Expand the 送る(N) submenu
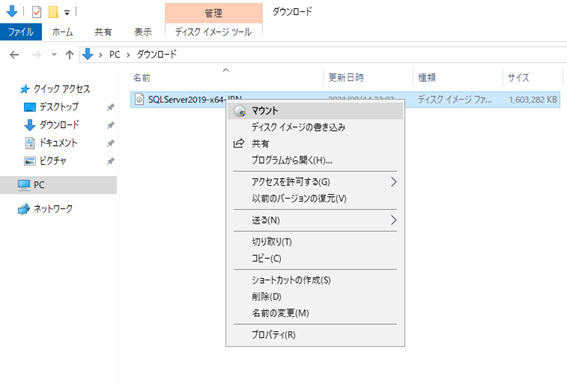The image size is (567, 386). pyautogui.click(x=315, y=220)
